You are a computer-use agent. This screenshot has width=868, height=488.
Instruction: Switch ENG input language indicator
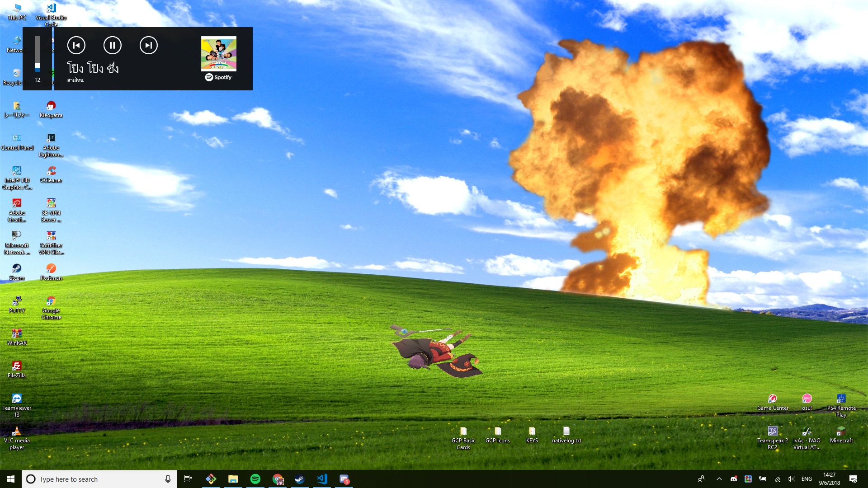point(807,479)
